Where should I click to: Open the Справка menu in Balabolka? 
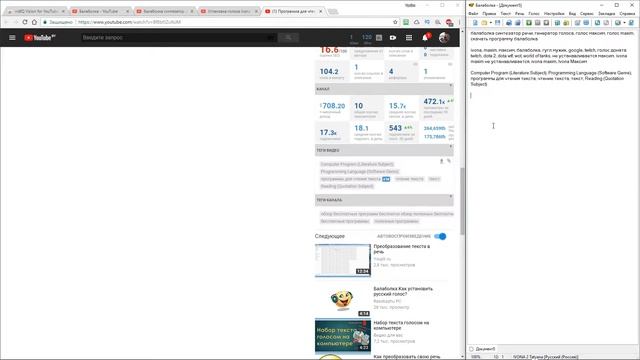point(627,13)
